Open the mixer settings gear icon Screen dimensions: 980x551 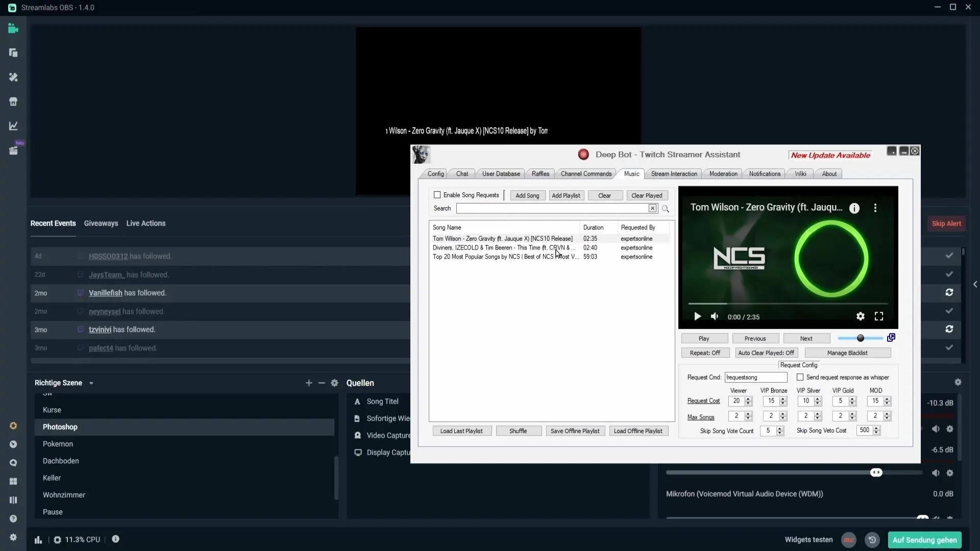(958, 382)
